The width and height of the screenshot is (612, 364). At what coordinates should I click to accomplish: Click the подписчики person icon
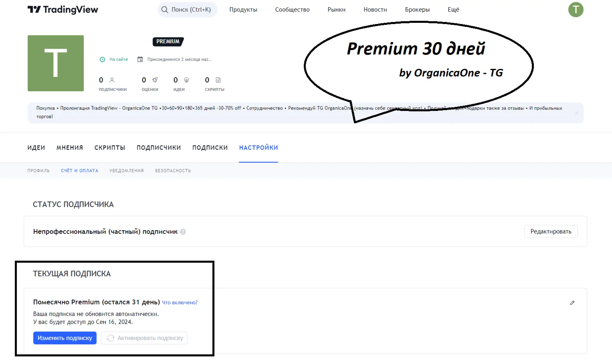click(112, 80)
